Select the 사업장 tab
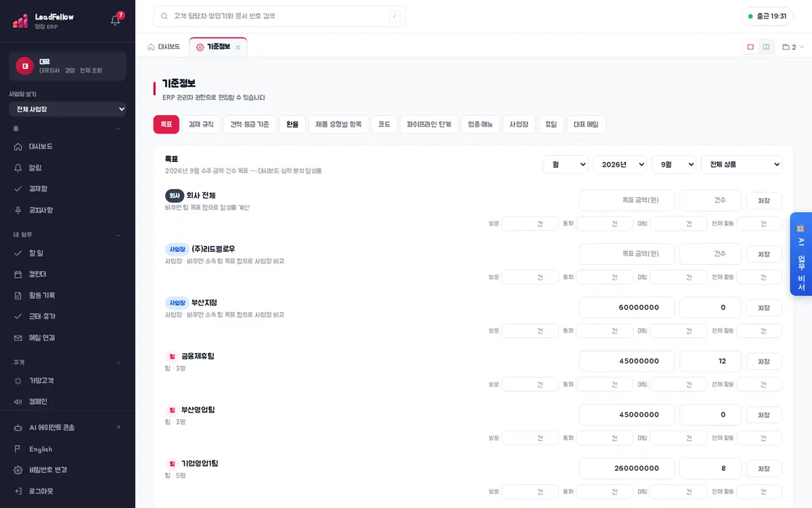This screenshot has width=812, height=508. coord(519,125)
